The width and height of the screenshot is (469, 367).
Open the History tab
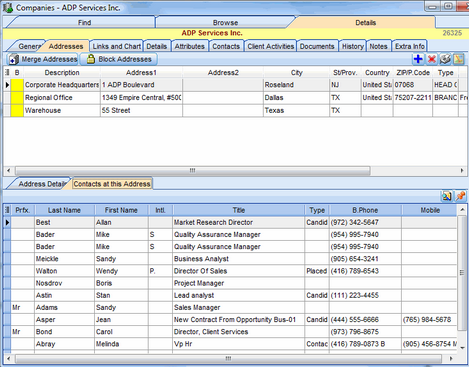tap(353, 46)
